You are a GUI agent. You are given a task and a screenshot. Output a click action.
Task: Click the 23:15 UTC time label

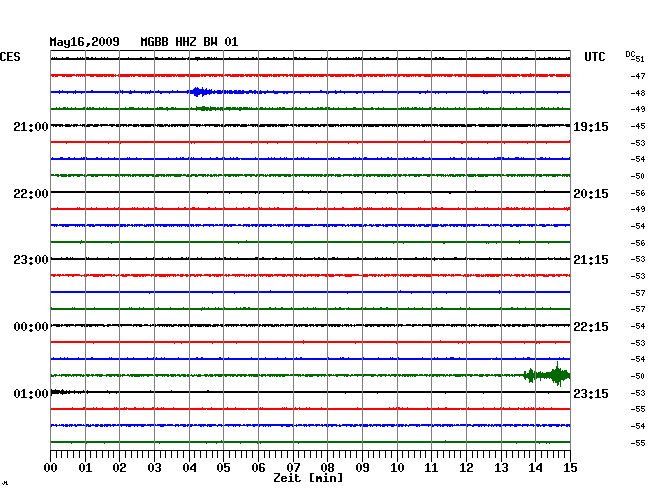click(x=591, y=393)
